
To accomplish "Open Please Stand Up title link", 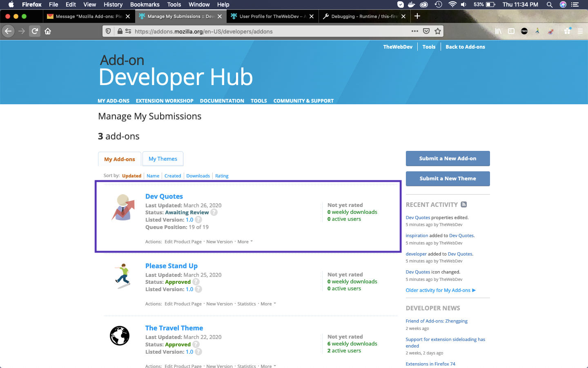I will coord(171,266).
